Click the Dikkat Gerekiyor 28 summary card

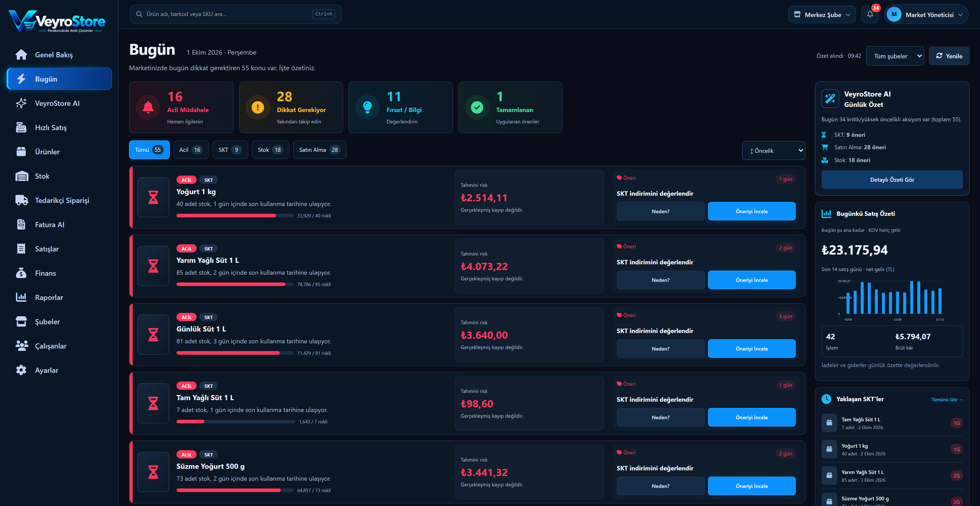(291, 107)
